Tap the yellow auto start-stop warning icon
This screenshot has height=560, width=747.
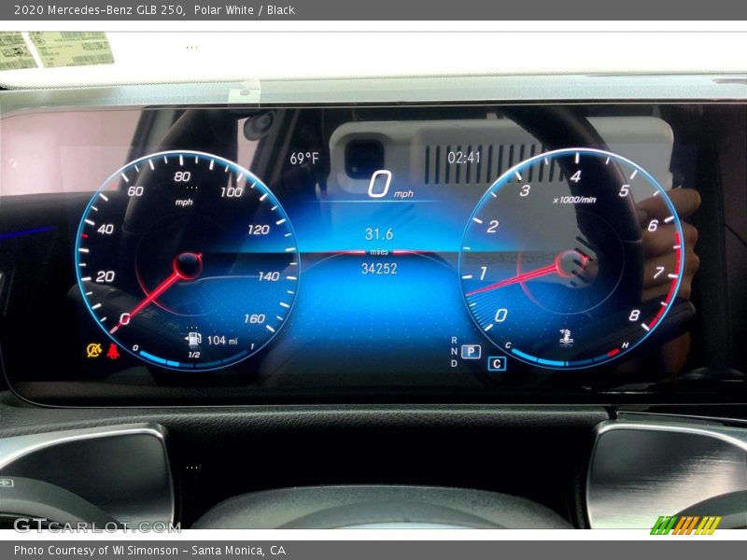(x=94, y=351)
